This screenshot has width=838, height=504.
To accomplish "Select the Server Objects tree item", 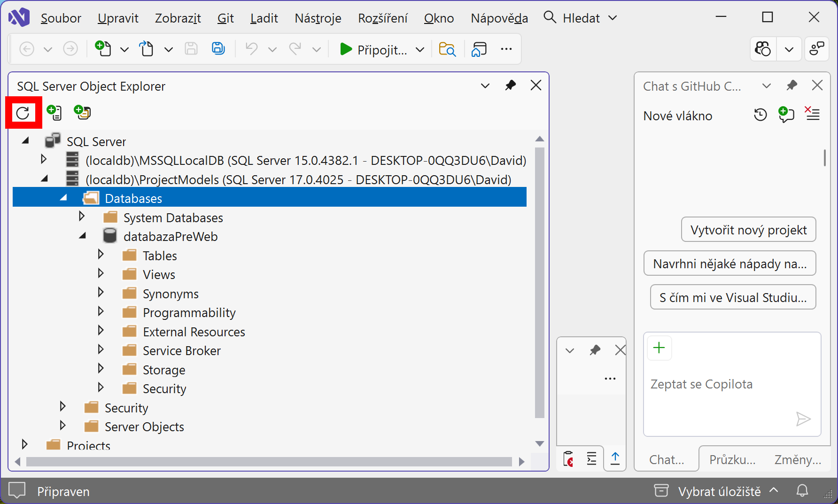I will coord(144,427).
